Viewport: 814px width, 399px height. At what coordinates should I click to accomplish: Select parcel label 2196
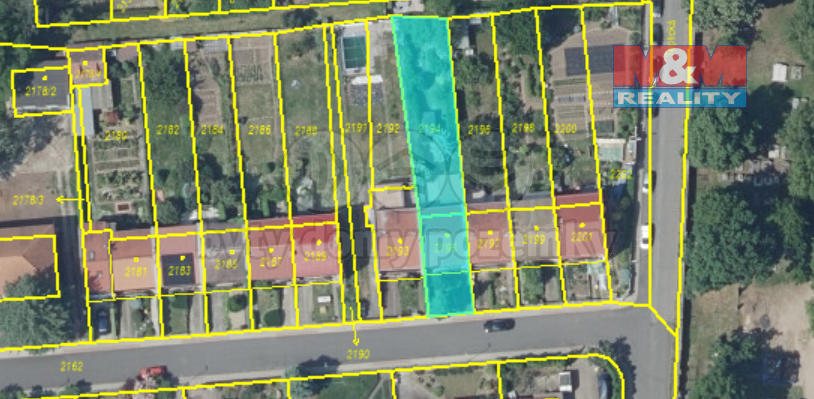pos(479,130)
